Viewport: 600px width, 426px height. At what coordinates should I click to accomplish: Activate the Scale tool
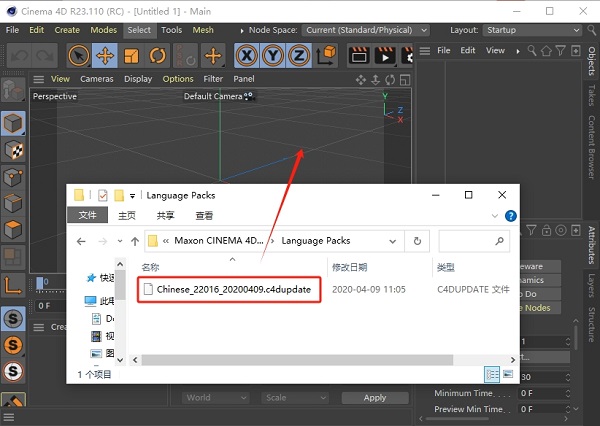(131, 56)
